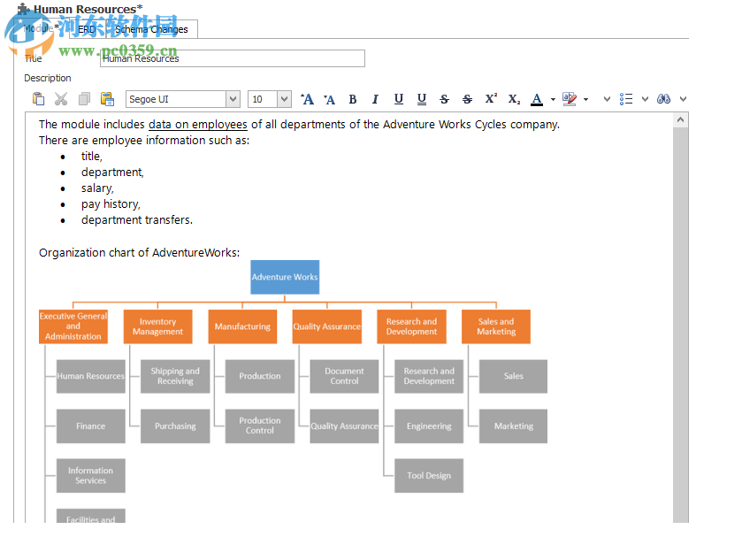The image size is (742, 560).
Task: Open highlight color dropdown arrow
Action: coord(585,99)
